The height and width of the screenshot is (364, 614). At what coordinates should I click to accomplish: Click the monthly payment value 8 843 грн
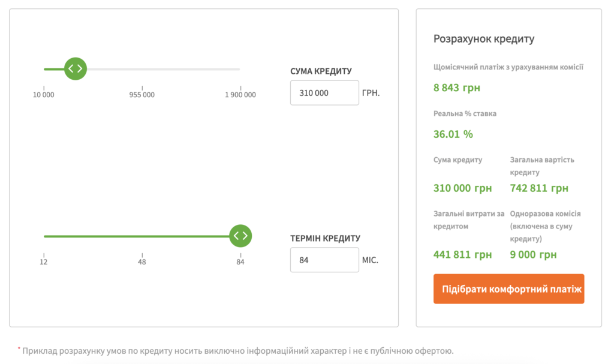pyautogui.click(x=457, y=88)
